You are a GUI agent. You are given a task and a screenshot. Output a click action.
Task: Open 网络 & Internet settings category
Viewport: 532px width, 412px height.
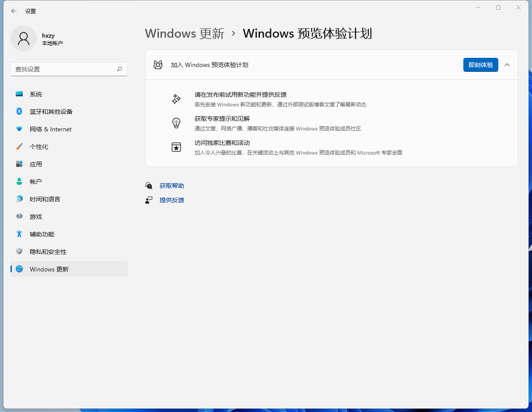pyautogui.click(x=69, y=129)
